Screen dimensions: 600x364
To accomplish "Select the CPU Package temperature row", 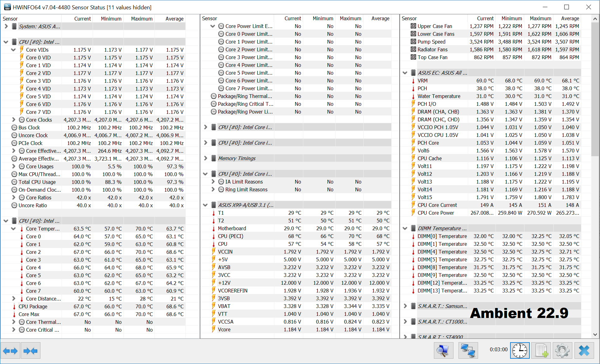I will [x=33, y=306].
